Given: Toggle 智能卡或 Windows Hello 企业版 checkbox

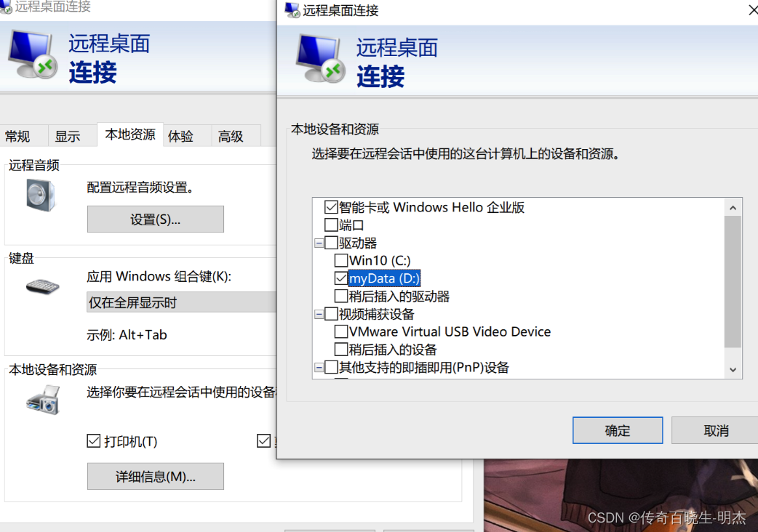Looking at the screenshot, I should [x=331, y=207].
